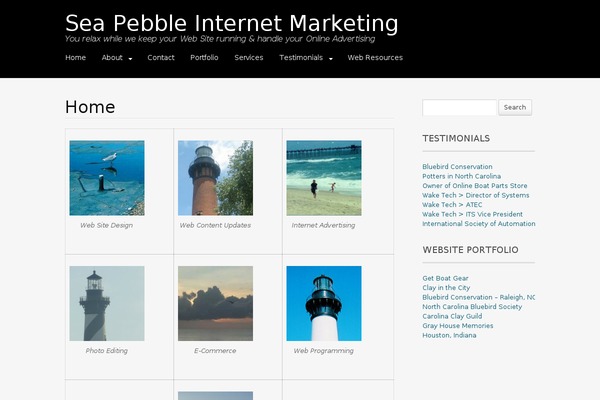Open Wake Tech > Director of Systems link

476,195
